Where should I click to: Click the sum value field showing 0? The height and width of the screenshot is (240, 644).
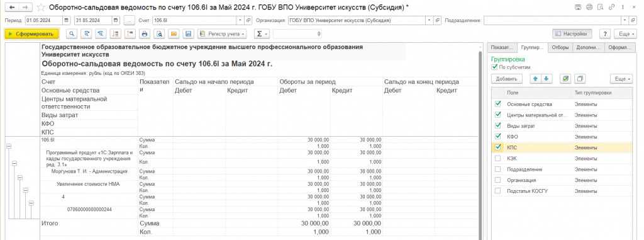point(297,34)
